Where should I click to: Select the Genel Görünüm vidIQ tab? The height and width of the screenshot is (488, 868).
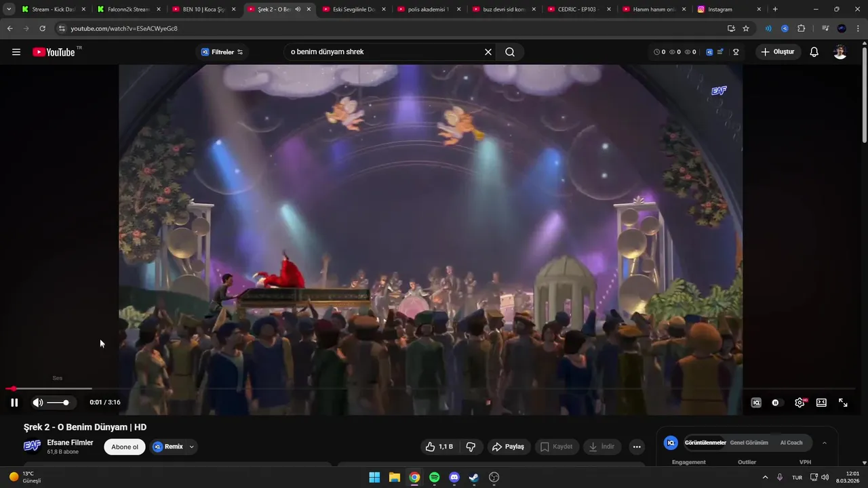tap(749, 443)
